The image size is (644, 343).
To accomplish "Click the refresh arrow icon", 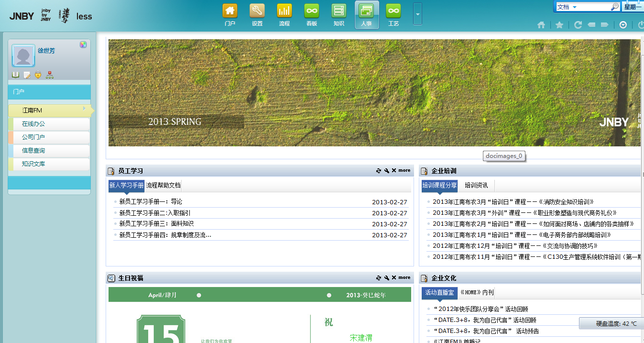I will coord(578,25).
